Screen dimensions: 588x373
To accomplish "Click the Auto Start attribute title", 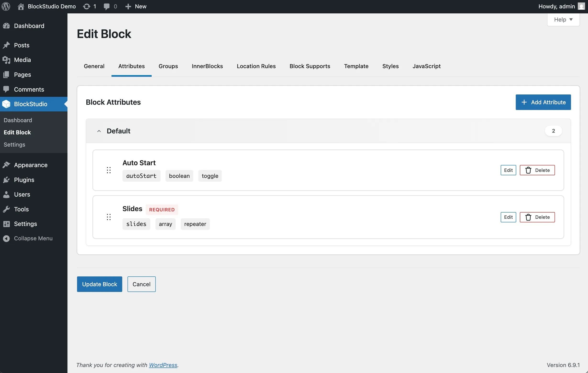I will [139, 163].
